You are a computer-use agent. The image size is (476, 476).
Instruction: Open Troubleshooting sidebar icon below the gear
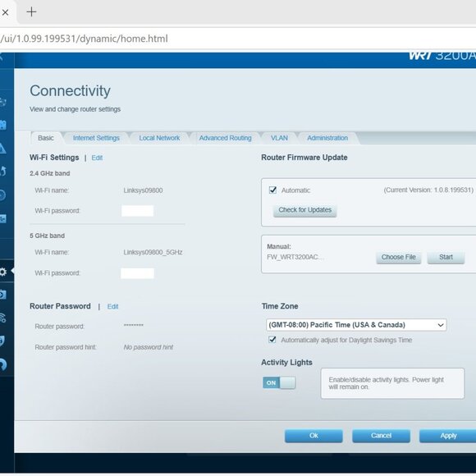coord(2,295)
